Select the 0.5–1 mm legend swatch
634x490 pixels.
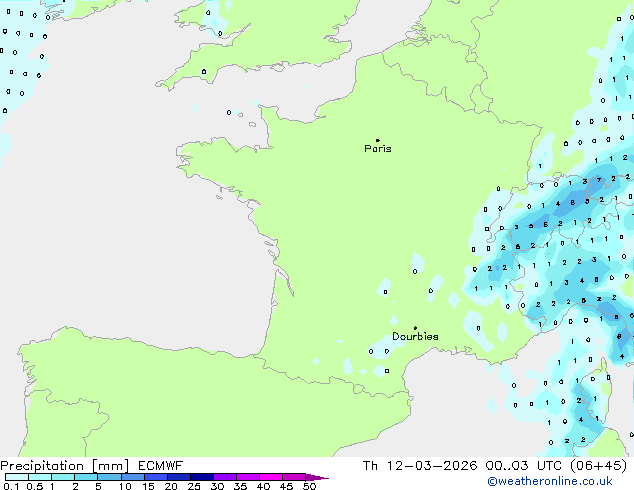40,477
